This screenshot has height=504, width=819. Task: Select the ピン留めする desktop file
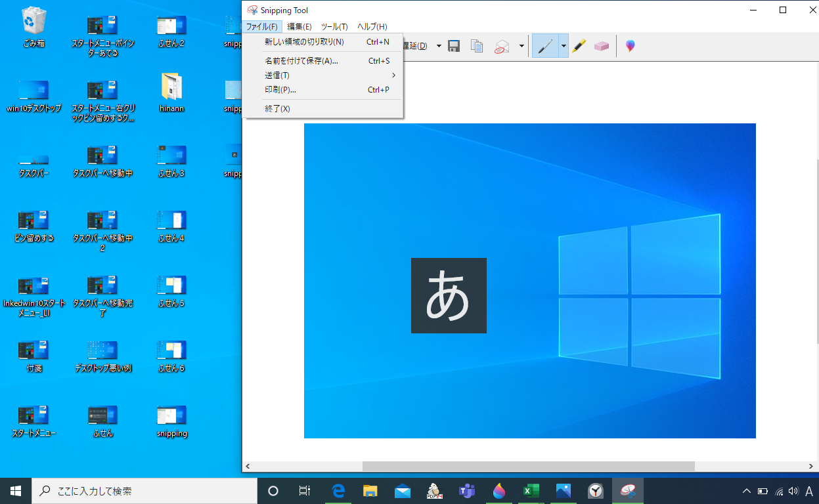33,226
